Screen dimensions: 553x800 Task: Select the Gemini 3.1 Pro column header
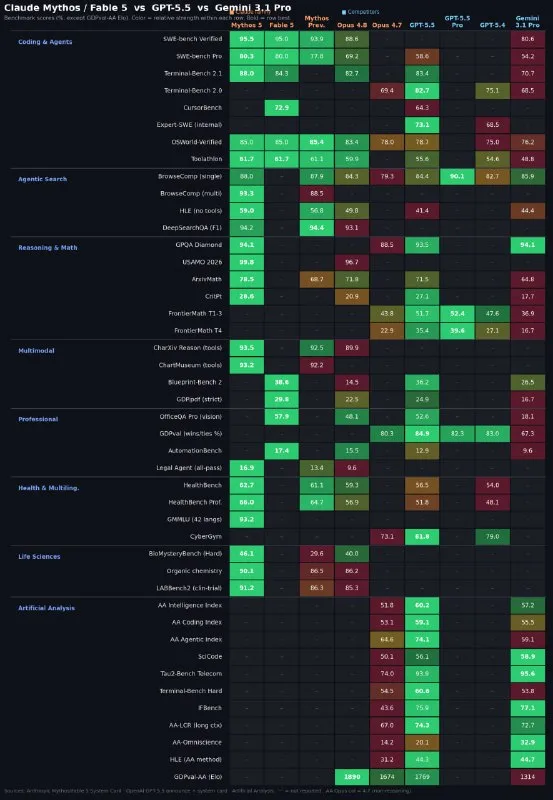[526, 21]
